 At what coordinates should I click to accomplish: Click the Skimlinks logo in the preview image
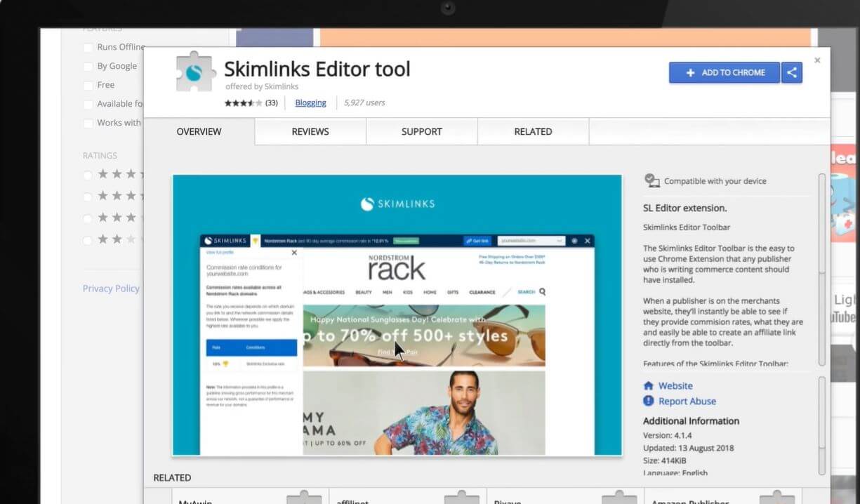(x=397, y=204)
